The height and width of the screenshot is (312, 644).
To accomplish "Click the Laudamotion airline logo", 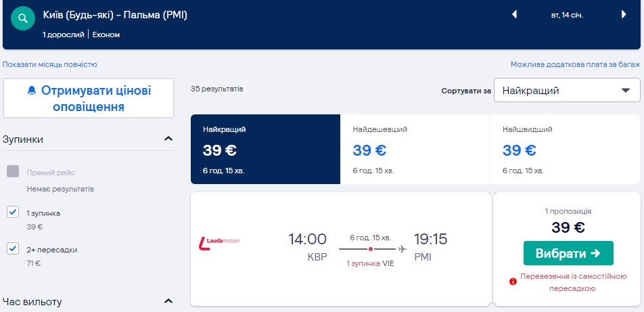I will [x=220, y=240].
